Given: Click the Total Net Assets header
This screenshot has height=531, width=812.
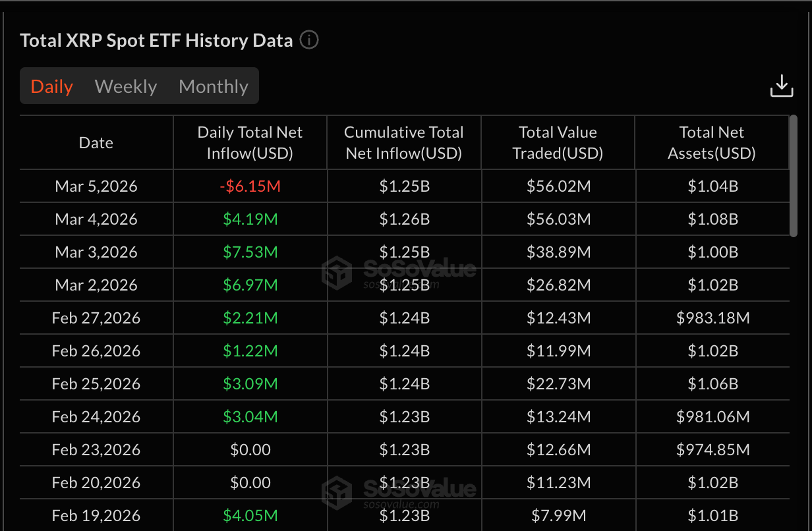Looking at the screenshot, I should coord(712,143).
